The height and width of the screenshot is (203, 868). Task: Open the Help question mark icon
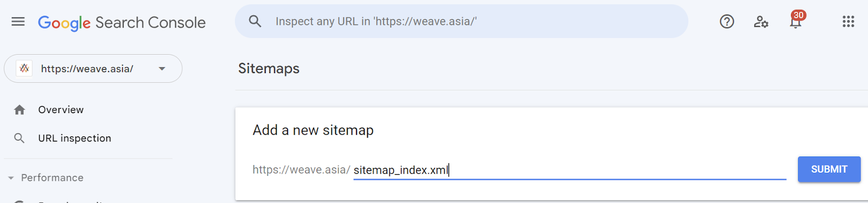click(727, 22)
